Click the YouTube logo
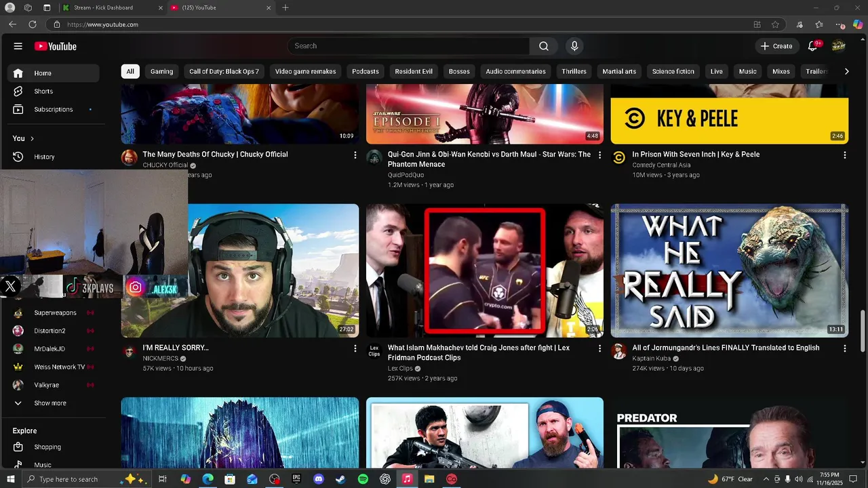Viewport: 868px width, 488px height. [56, 46]
